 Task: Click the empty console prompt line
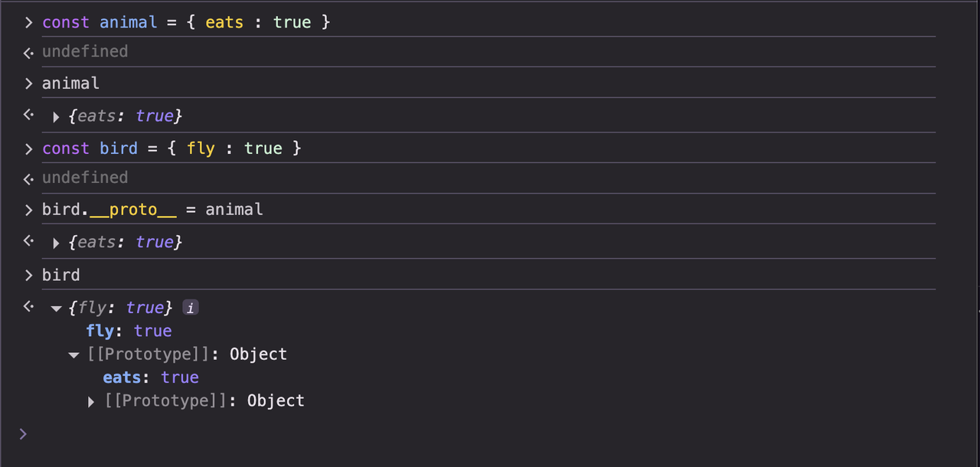(490, 434)
